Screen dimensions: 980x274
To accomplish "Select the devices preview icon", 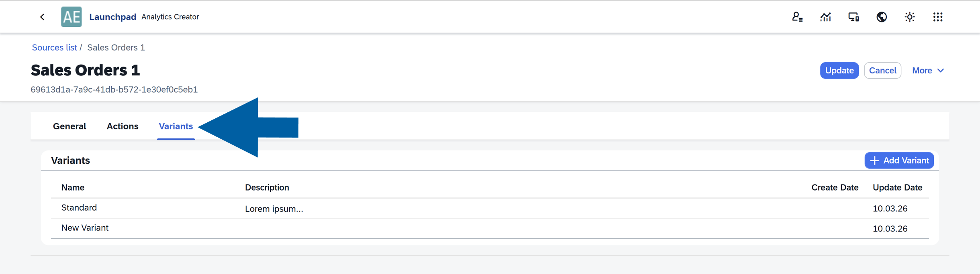I will 853,16.
